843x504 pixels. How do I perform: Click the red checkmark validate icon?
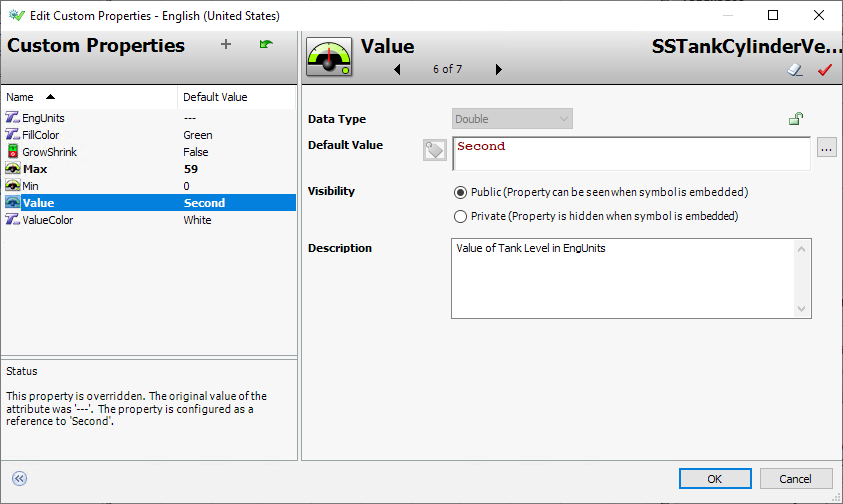(x=824, y=70)
